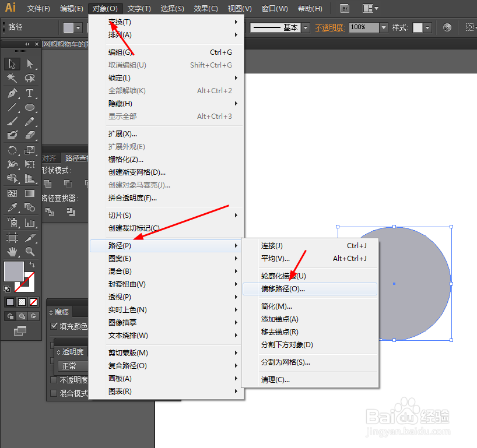The image size is (477, 448).
Task: Open the 不透明度 100% dropdown
Action: [x=383, y=27]
